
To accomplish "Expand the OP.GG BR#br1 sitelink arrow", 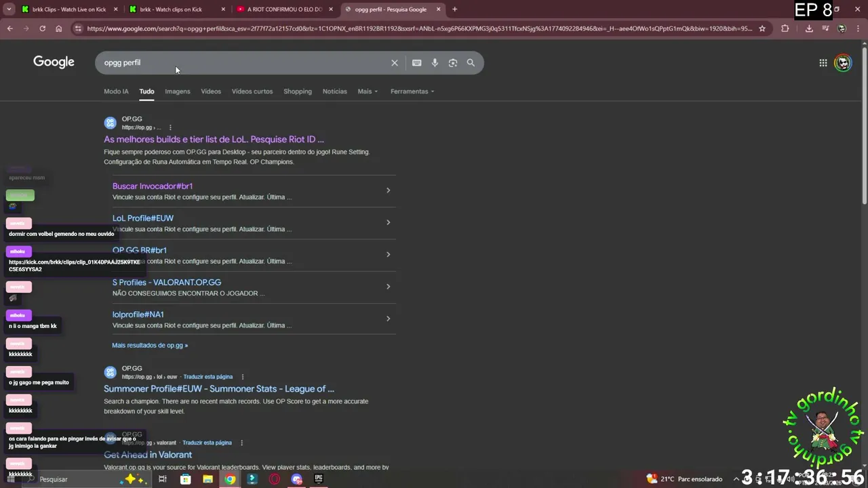I will pos(388,254).
